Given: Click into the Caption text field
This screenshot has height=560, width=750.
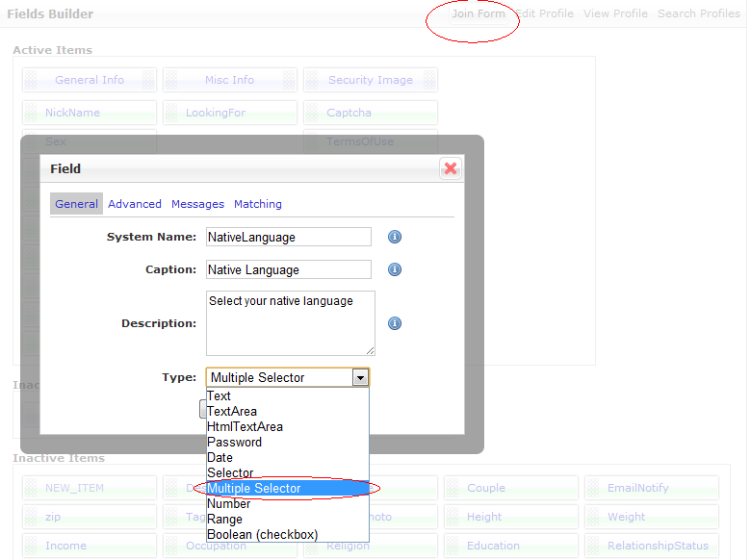Looking at the screenshot, I should pos(288,269).
